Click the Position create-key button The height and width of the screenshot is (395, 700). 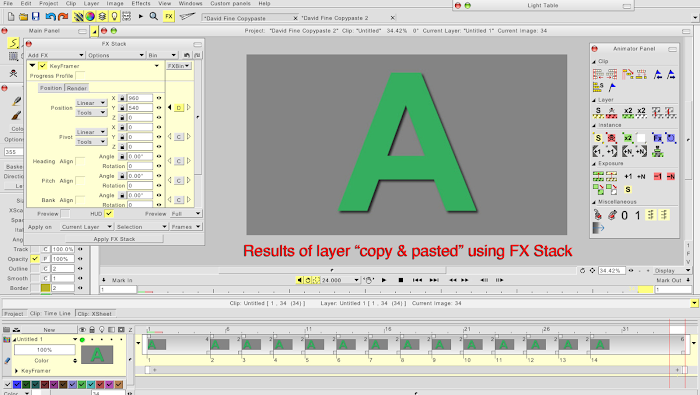click(179, 108)
